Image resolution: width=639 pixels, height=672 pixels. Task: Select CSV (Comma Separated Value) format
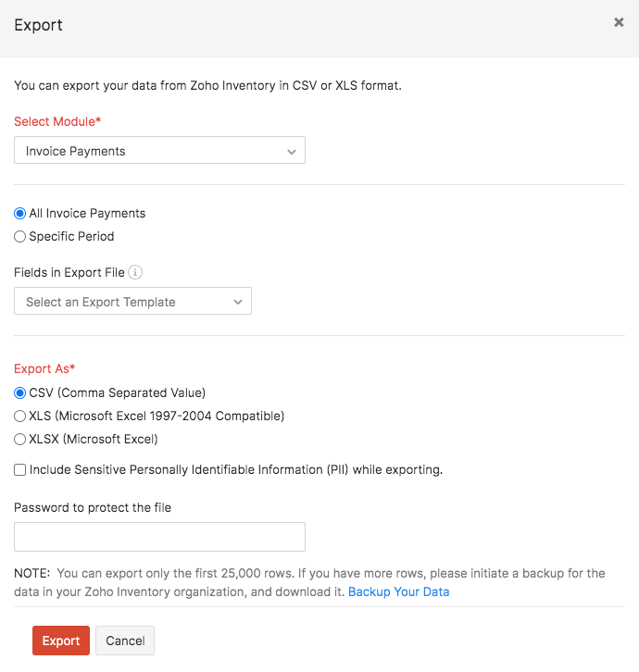click(20, 392)
